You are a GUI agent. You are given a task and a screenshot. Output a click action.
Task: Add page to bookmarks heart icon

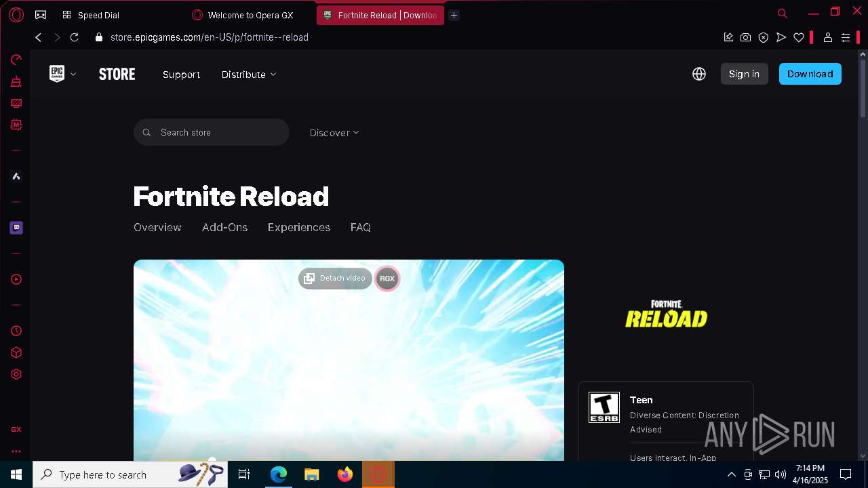tap(799, 37)
